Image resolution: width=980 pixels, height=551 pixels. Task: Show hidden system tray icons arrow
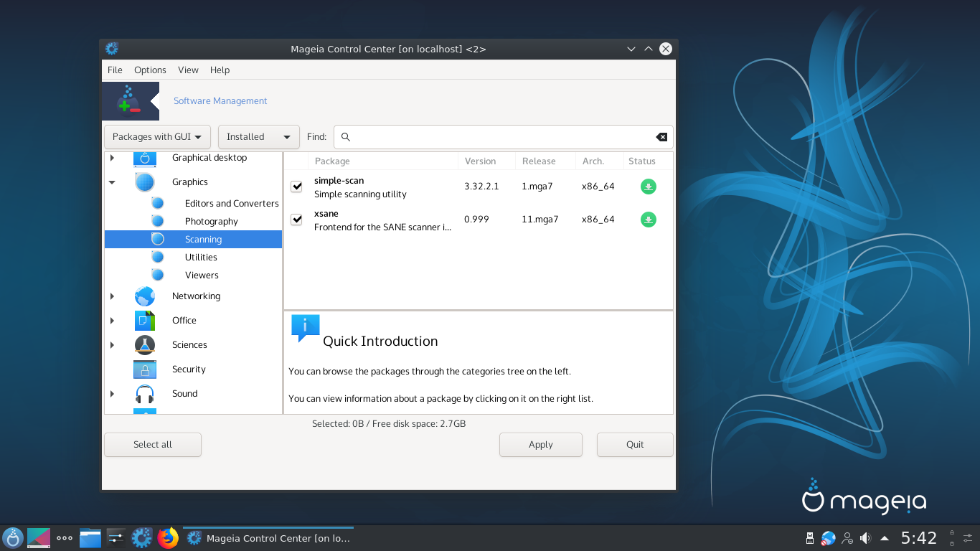coord(885,538)
